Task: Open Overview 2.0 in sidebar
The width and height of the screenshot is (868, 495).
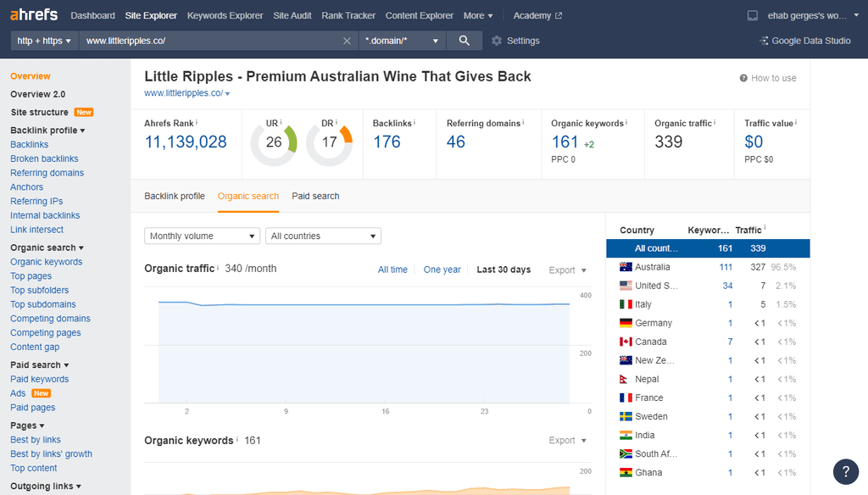Action: click(37, 94)
